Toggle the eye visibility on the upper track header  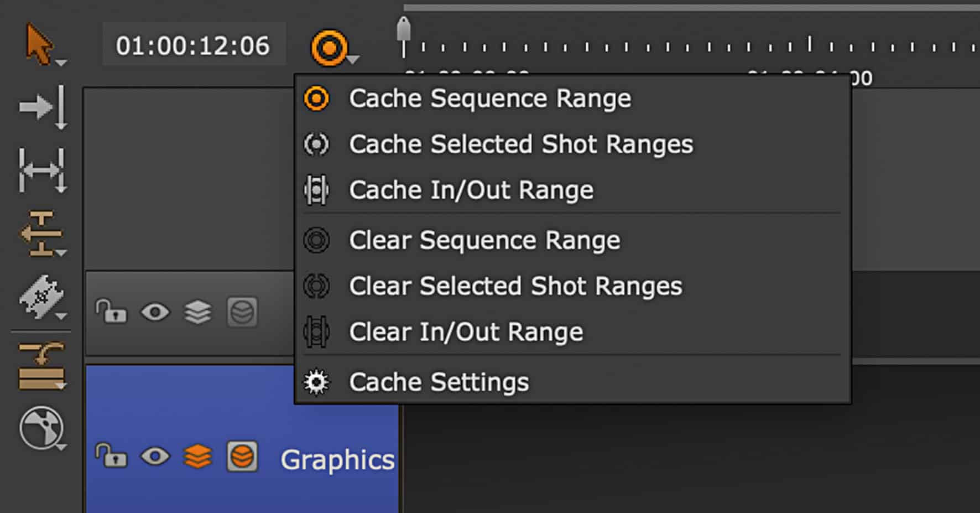[155, 312]
